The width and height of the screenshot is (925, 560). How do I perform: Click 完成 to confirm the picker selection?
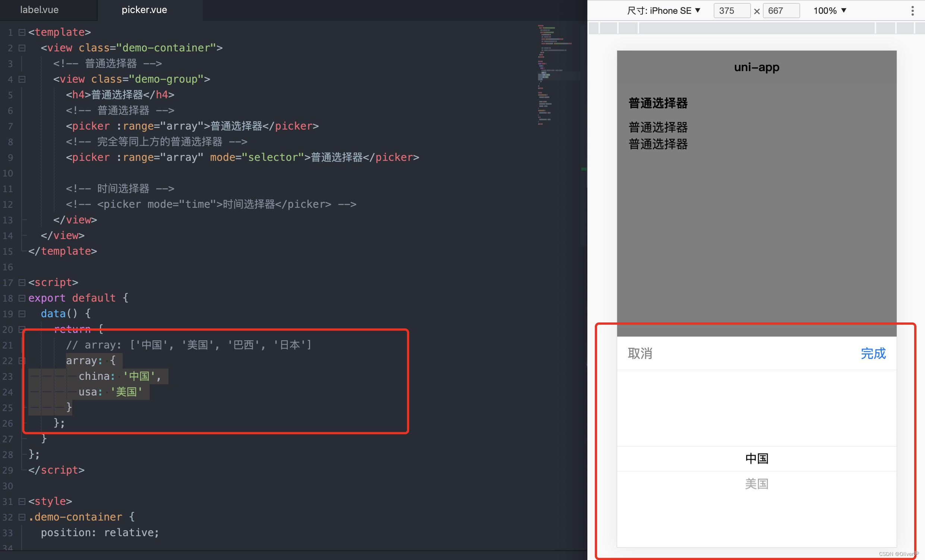coord(874,354)
